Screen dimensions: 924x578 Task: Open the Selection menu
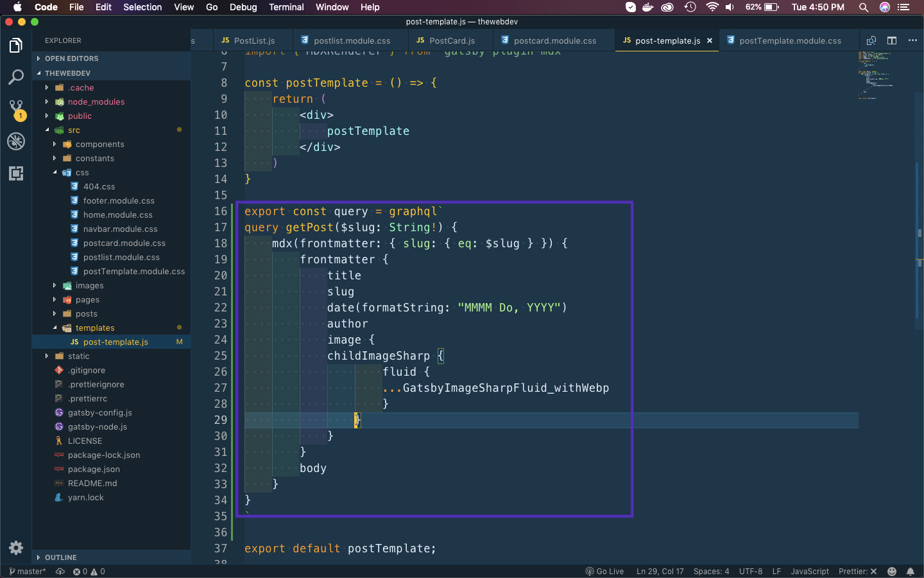142,7
